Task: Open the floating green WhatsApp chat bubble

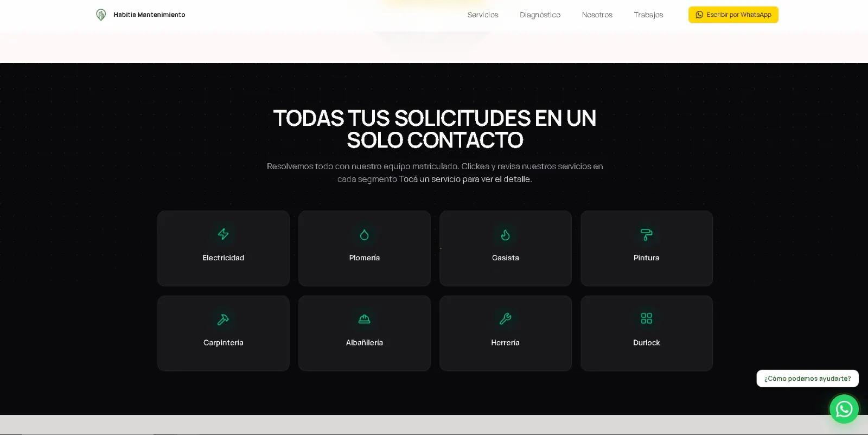Action: point(844,409)
